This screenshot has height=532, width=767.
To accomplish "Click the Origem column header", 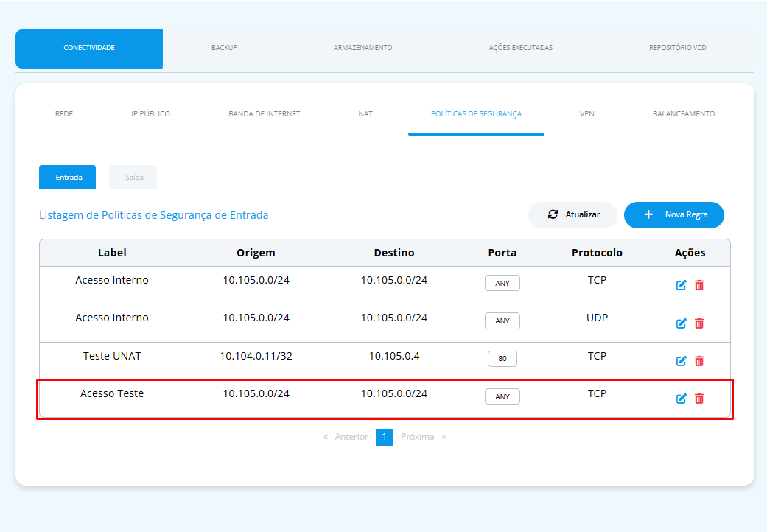I will pos(256,253).
